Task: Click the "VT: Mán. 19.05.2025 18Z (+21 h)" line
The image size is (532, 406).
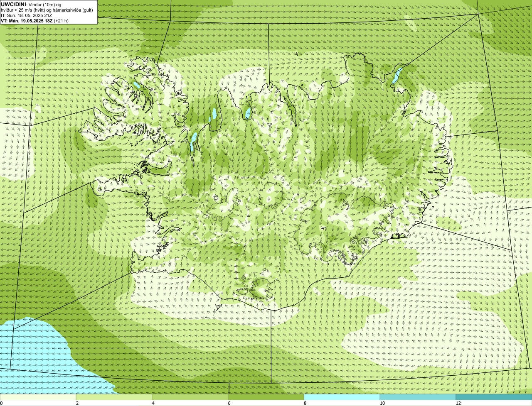Action: [x=35, y=21]
